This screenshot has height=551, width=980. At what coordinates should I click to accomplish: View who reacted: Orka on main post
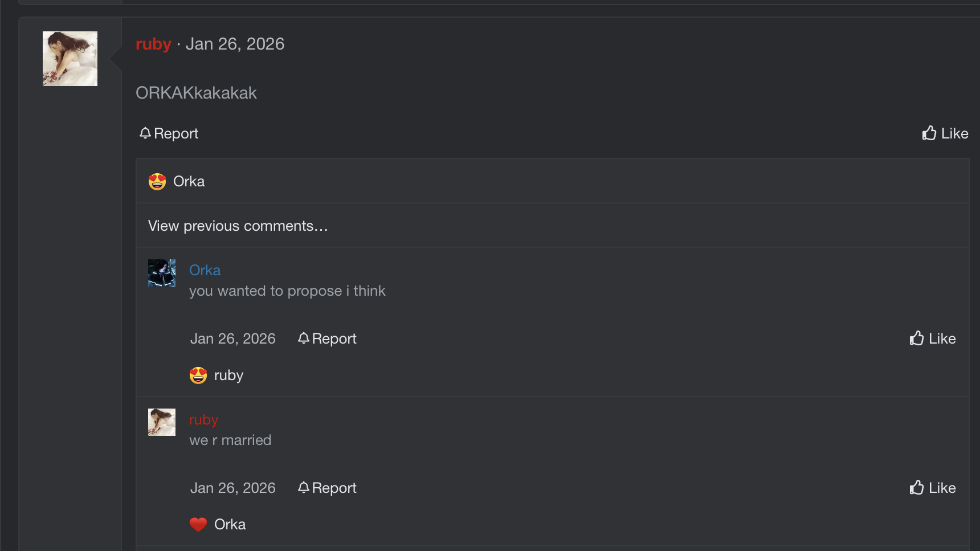189,181
